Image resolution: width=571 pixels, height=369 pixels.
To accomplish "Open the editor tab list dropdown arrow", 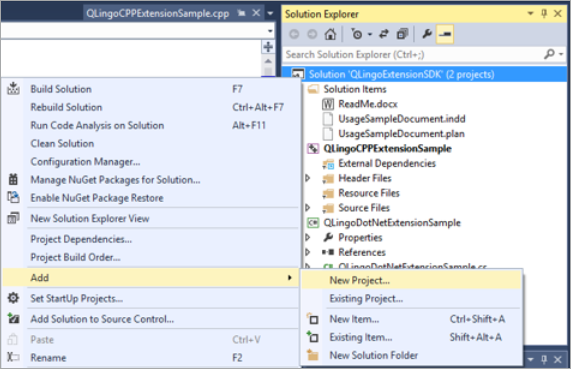I will tap(270, 14).
